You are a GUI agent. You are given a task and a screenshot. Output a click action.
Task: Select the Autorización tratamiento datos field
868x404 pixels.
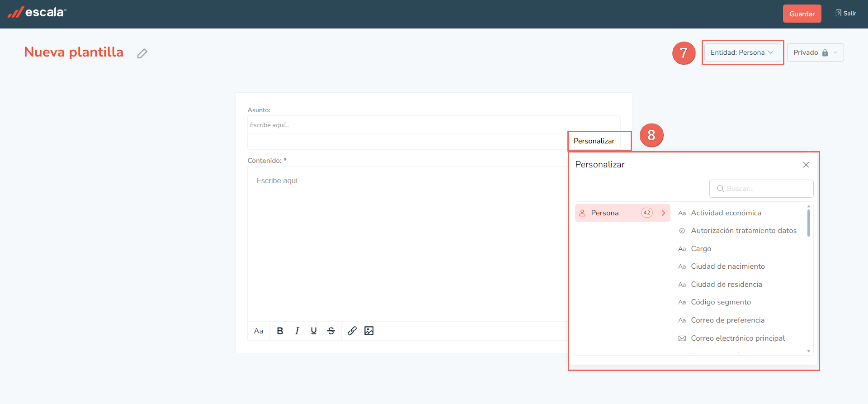744,230
